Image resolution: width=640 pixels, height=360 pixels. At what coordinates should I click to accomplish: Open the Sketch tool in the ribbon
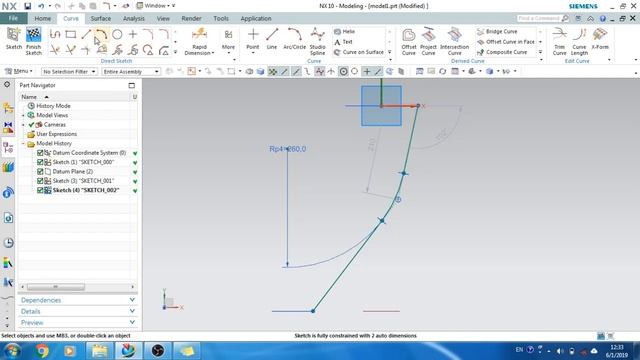13,39
